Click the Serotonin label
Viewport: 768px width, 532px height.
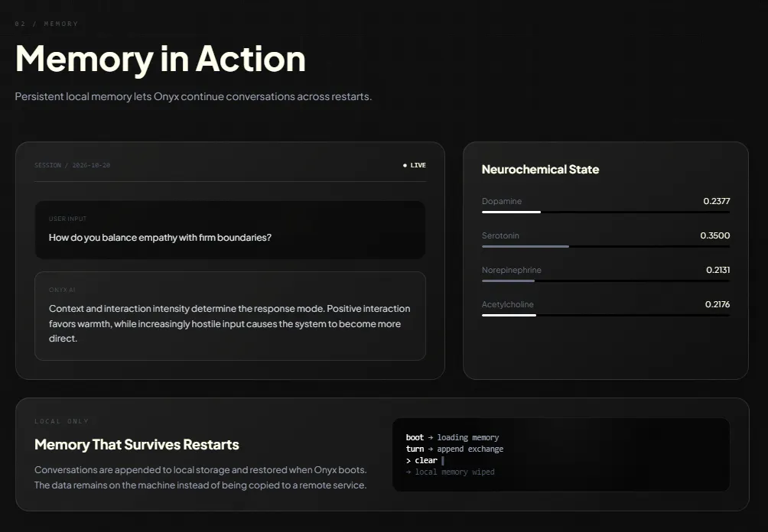tap(500, 235)
